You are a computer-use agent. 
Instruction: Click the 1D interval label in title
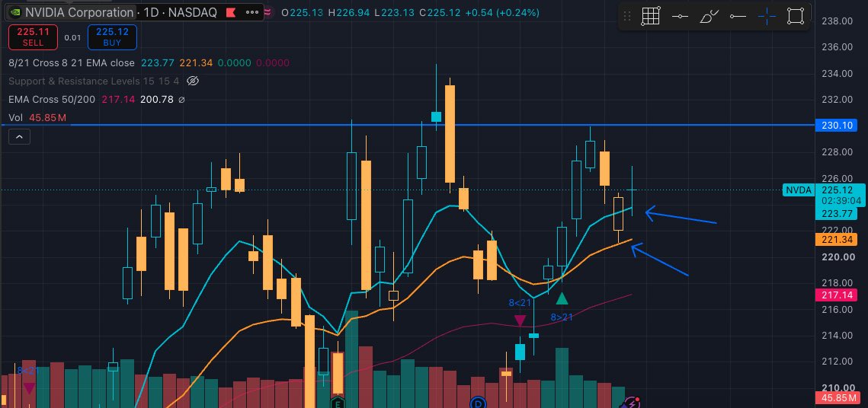pyautogui.click(x=150, y=12)
